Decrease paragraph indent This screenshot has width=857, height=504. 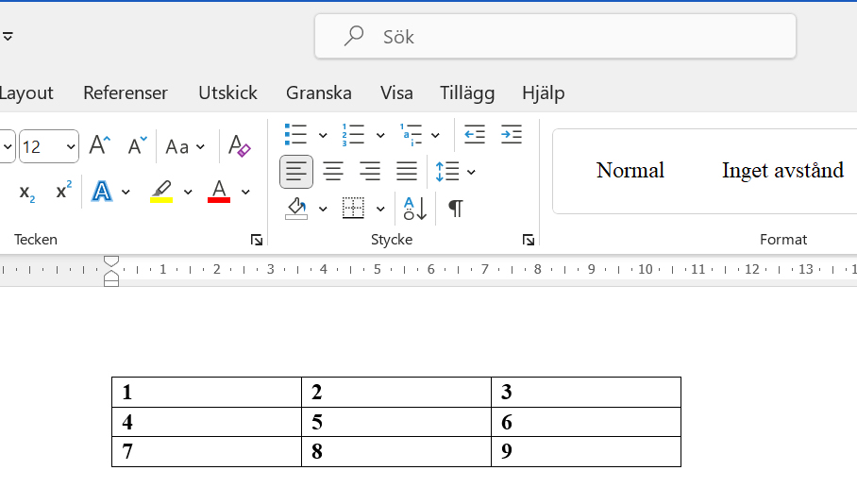[475, 134]
